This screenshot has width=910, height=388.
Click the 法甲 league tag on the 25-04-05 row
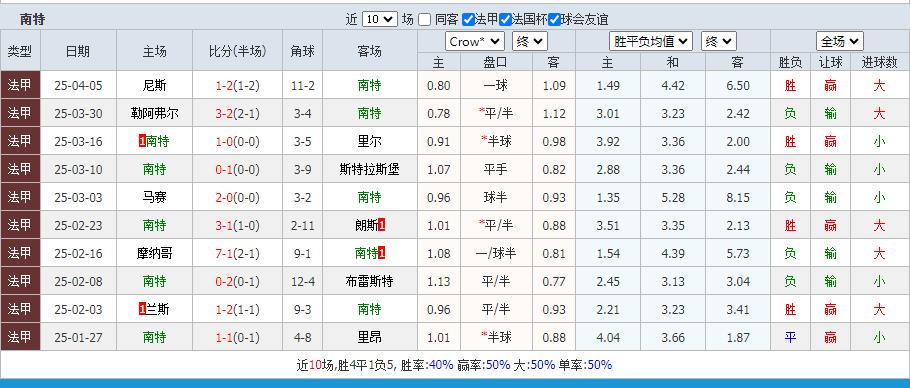pyautogui.click(x=20, y=85)
